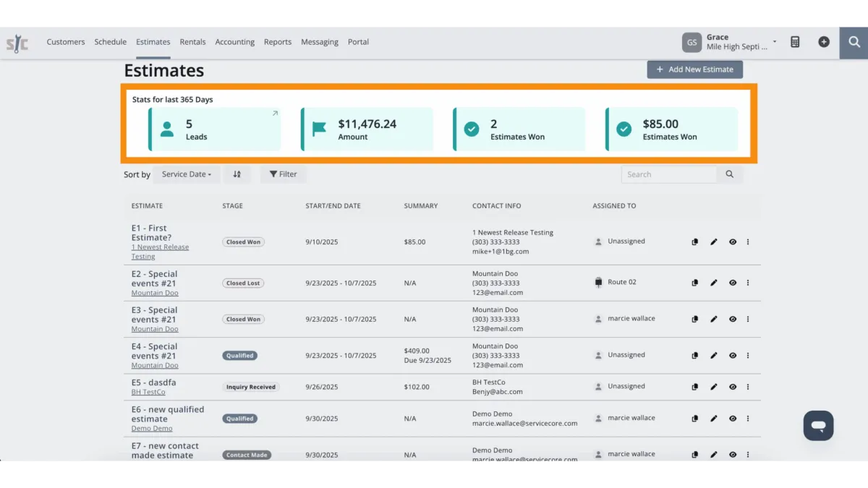Open the Reports menu

[x=278, y=42]
